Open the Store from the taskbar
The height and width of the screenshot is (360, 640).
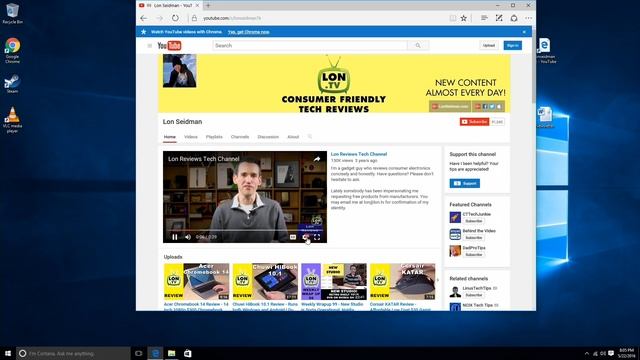point(187,353)
